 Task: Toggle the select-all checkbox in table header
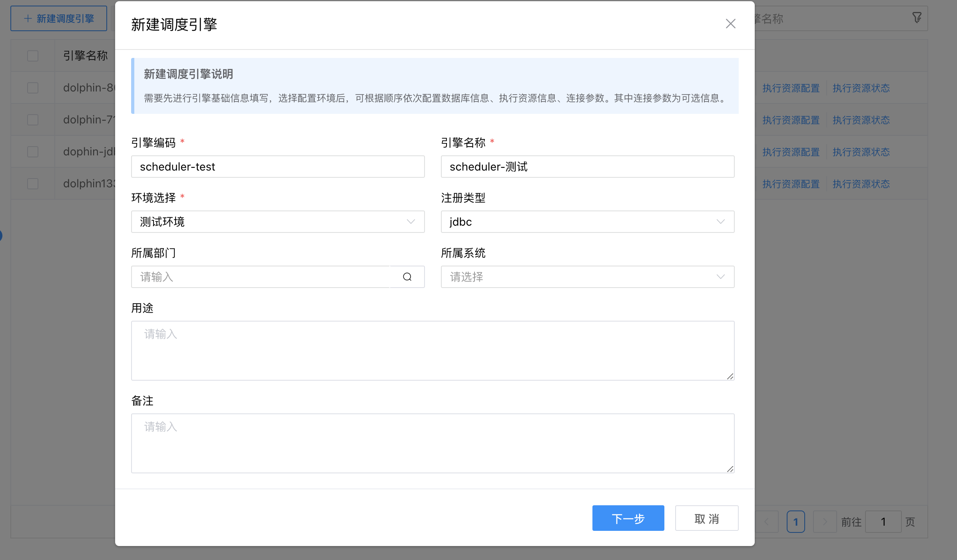[x=32, y=56]
